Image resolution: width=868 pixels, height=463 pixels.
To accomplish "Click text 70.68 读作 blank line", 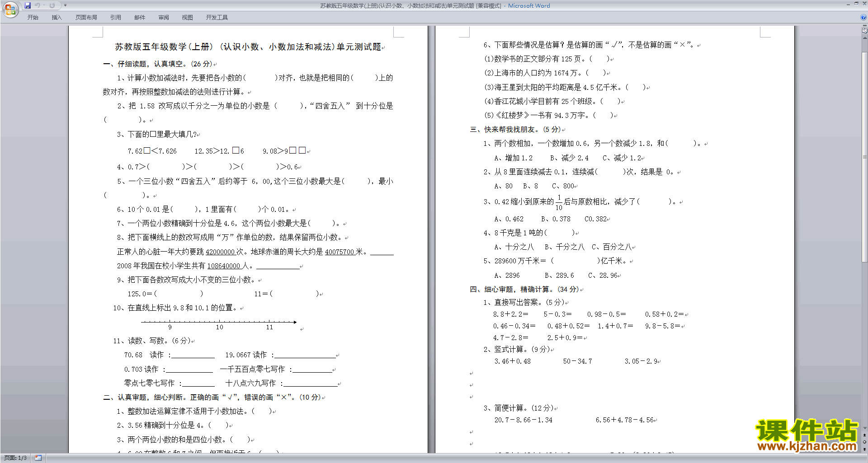I will pos(193,355).
